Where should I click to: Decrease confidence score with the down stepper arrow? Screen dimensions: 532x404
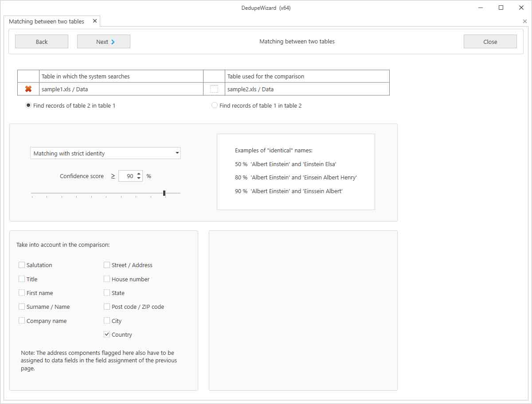[139, 178]
